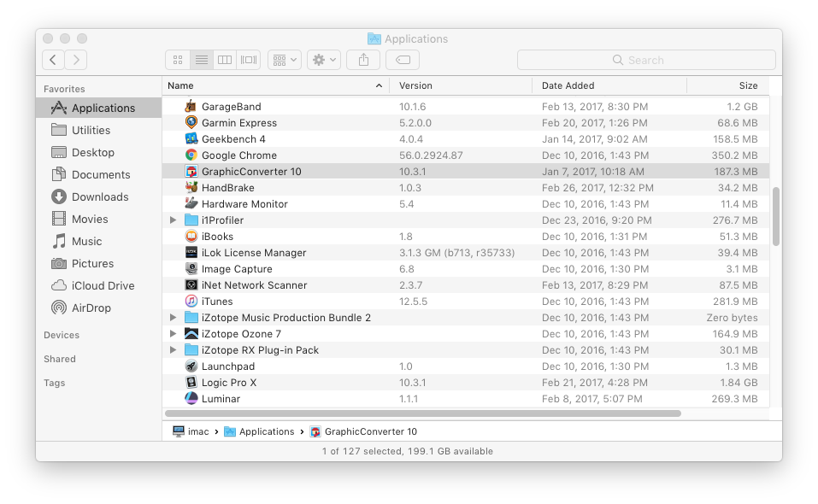Click the Image Capture app icon
Screen dimensions: 818x504
point(191,269)
